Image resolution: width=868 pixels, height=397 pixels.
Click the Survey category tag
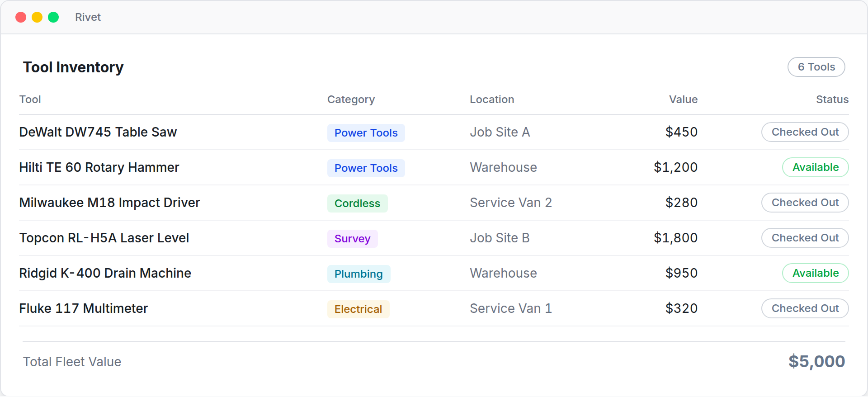coord(353,239)
